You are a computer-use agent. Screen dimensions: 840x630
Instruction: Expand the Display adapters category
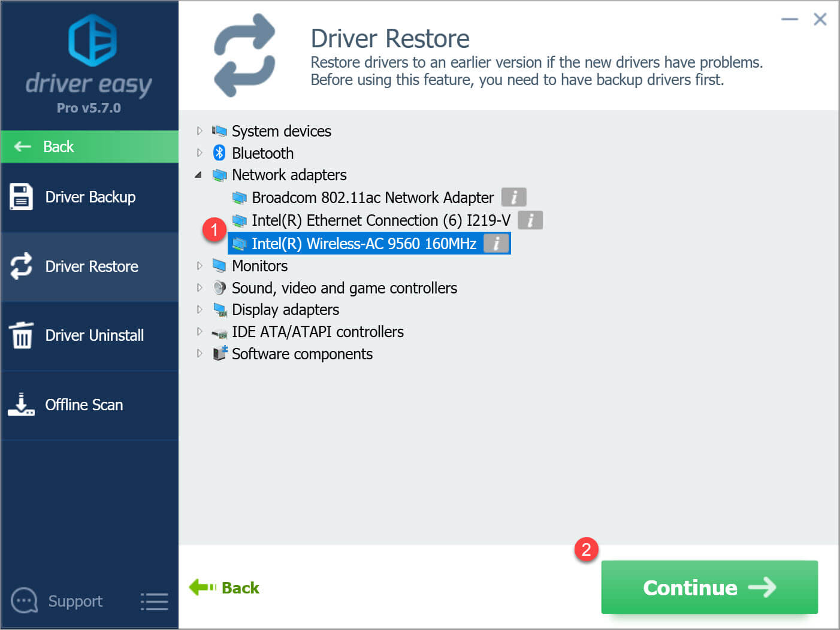(x=200, y=310)
